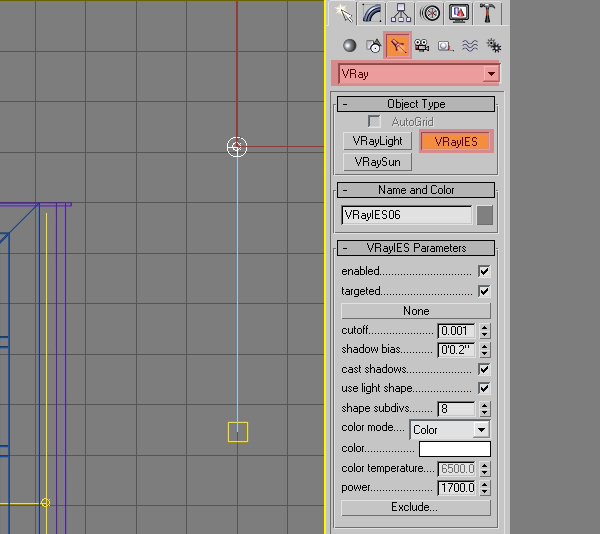Toggle the targeted checkbox

tap(484, 291)
